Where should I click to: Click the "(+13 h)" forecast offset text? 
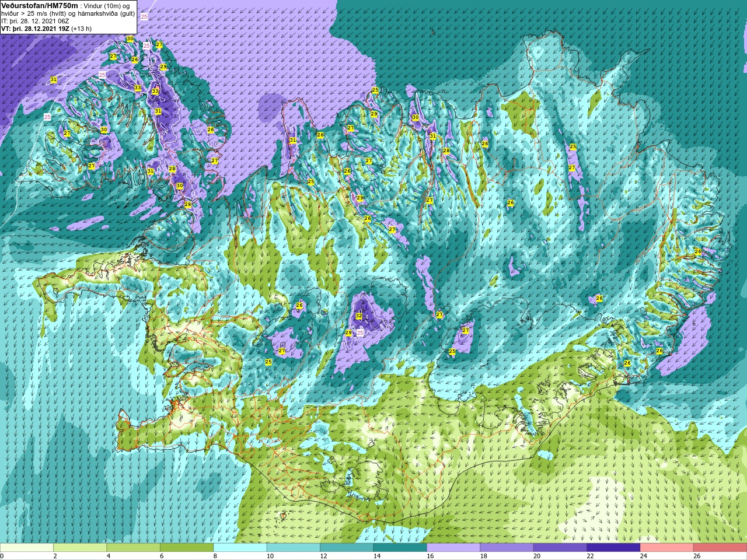click(x=81, y=29)
